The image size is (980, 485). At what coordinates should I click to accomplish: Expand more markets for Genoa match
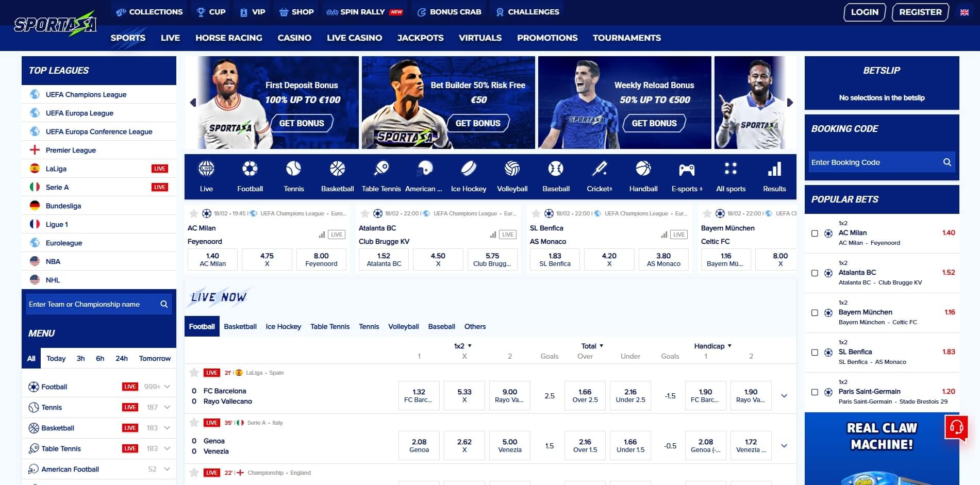(784, 446)
